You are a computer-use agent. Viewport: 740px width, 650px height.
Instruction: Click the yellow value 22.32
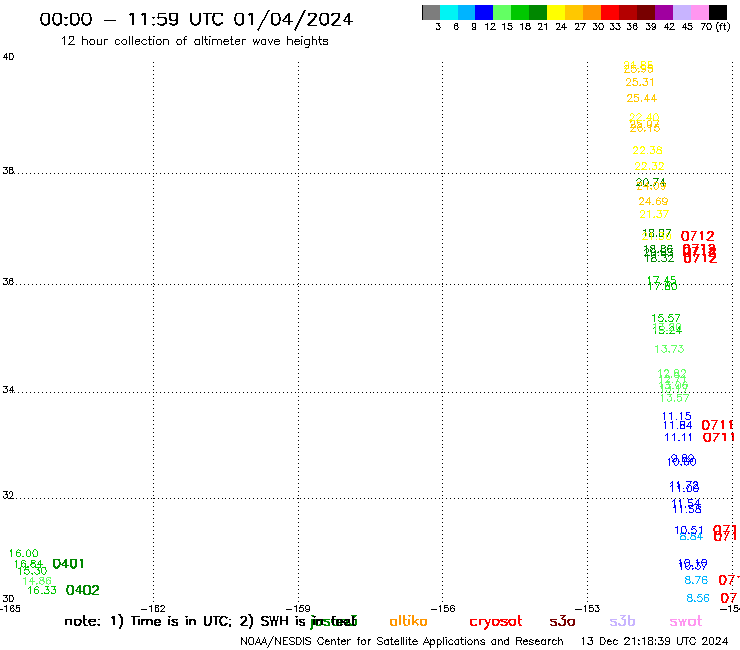click(x=649, y=166)
